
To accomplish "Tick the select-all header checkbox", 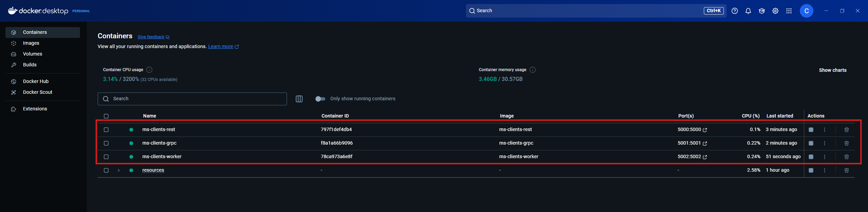I will pyautogui.click(x=106, y=116).
